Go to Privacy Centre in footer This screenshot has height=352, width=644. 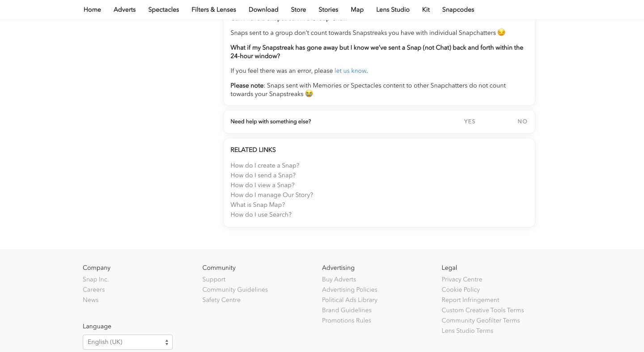click(x=462, y=280)
